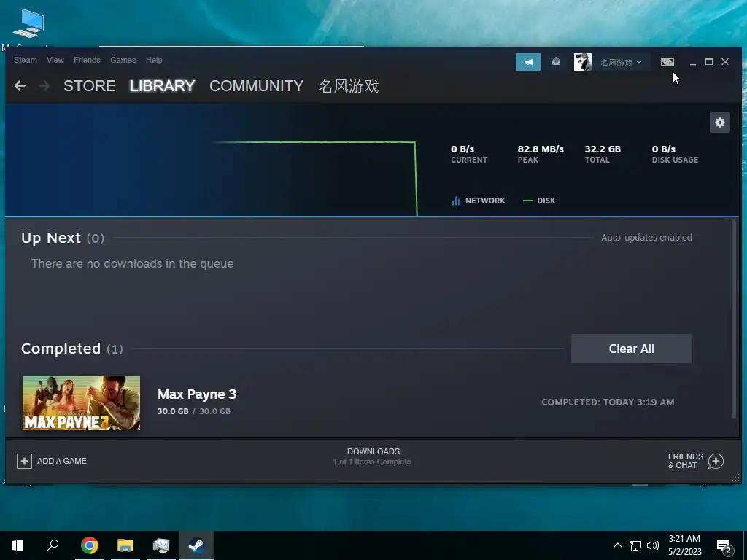This screenshot has width=747, height=560.
Task: Expand the 名风游戏 account dropdown
Action: [621, 63]
